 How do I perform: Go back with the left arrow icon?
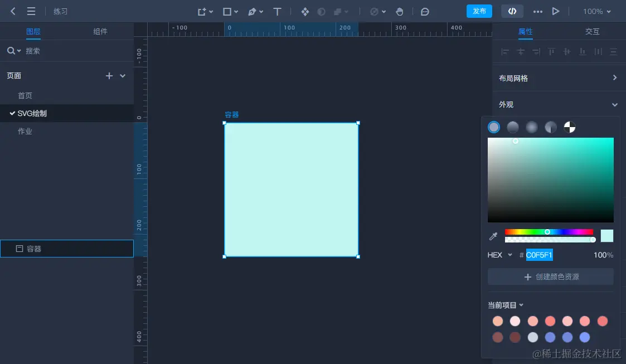click(13, 11)
